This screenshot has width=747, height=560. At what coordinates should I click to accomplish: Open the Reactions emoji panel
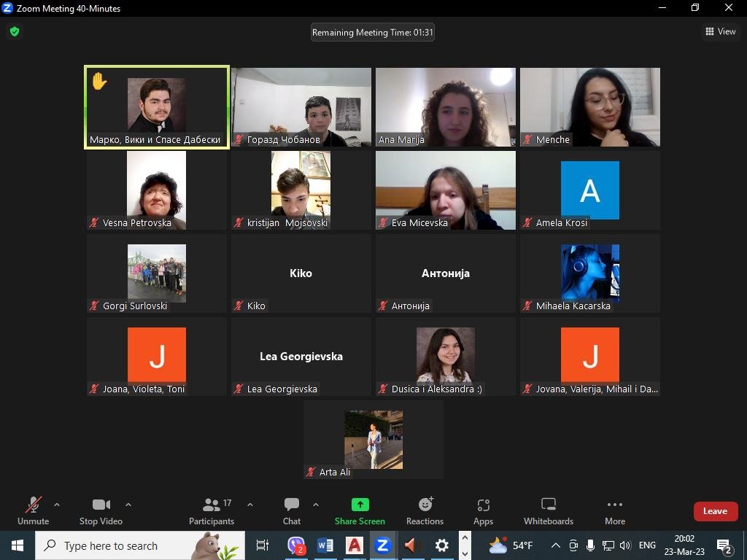click(x=425, y=510)
